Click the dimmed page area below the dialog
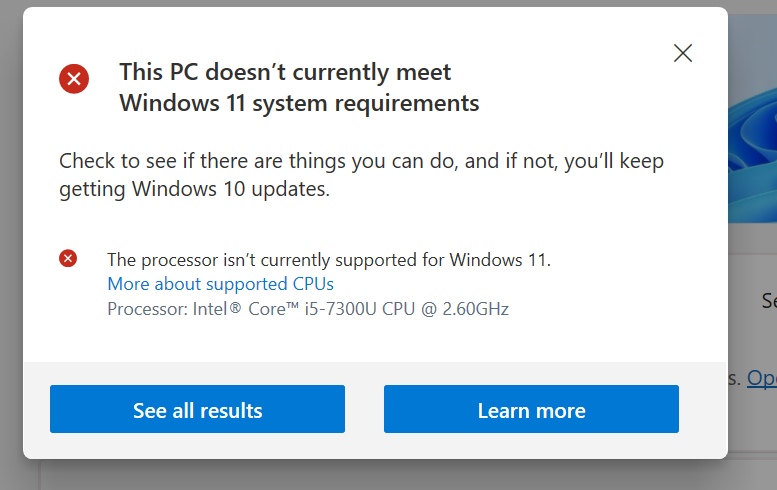 click(x=400, y=476)
